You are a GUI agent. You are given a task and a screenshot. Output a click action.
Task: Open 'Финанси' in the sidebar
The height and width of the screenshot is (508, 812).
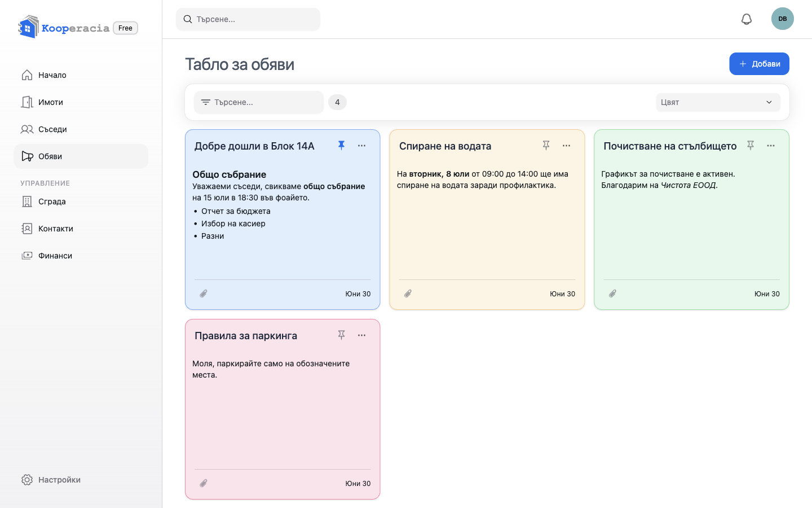(81, 256)
